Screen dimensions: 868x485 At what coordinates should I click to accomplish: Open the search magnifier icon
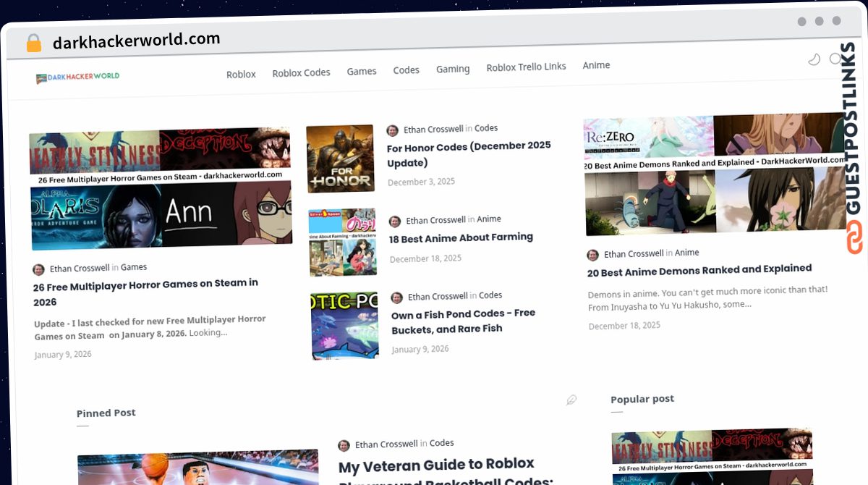[x=835, y=59]
